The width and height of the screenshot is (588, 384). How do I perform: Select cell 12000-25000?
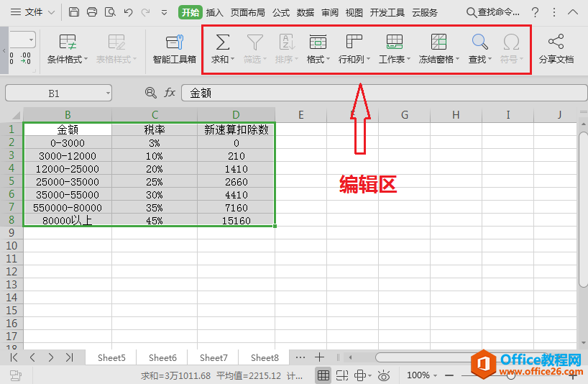click(x=68, y=169)
